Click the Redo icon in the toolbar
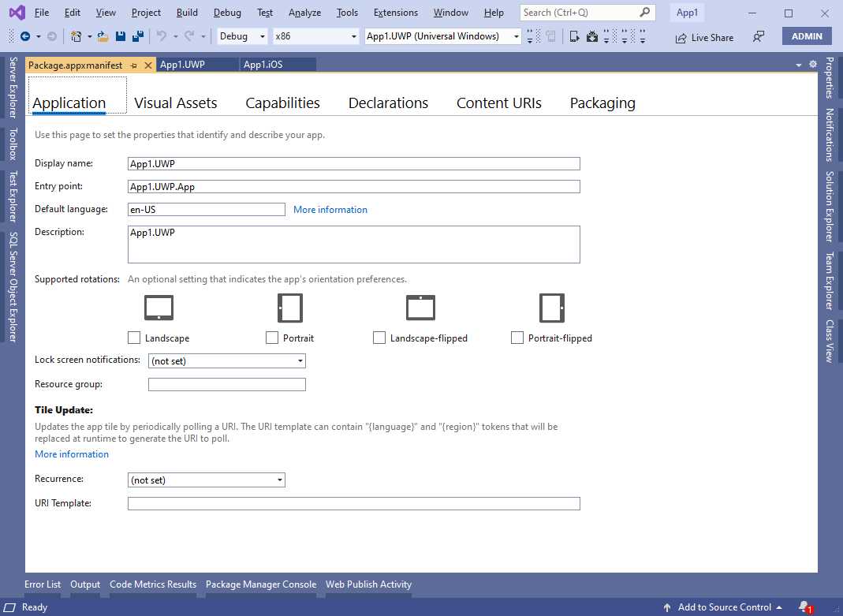Image resolution: width=843 pixels, height=616 pixels. [x=189, y=36]
